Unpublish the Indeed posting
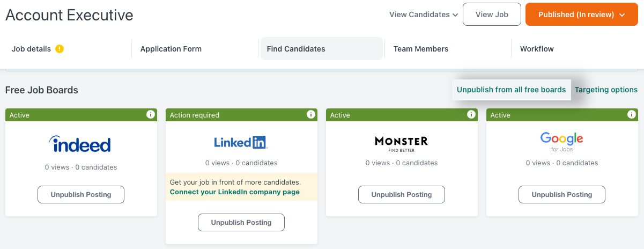The height and width of the screenshot is (249, 644). [x=81, y=194]
